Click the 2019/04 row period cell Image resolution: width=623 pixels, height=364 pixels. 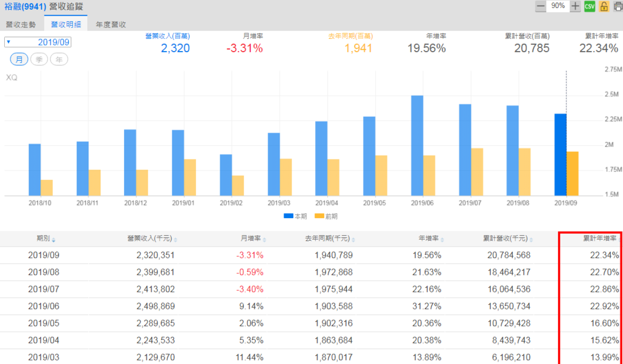click(x=44, y=340)
